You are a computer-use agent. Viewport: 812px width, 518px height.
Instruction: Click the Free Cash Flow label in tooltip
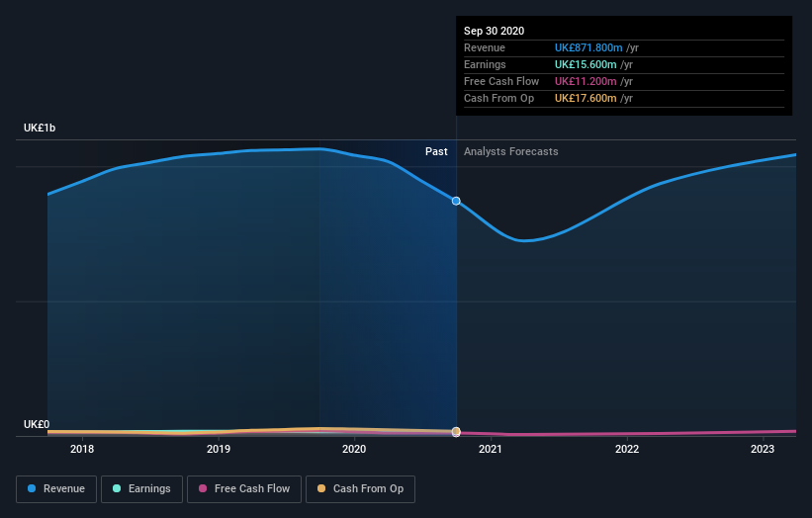[501, 81]
